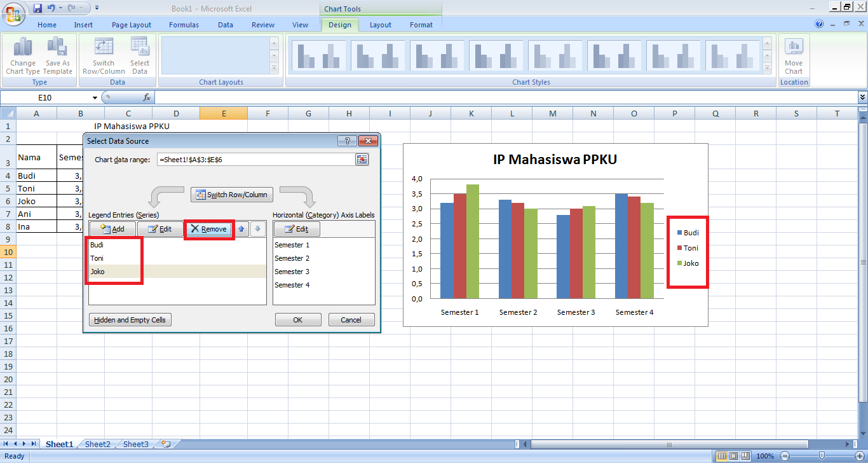Switch to the Chart Tools Layout tab
This screenshot has height=463, width=868.
(381, 25)
